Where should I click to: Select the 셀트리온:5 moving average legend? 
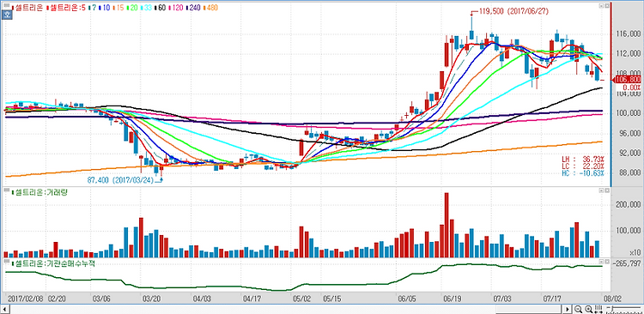pyautogui.click(x=66, y=8)
